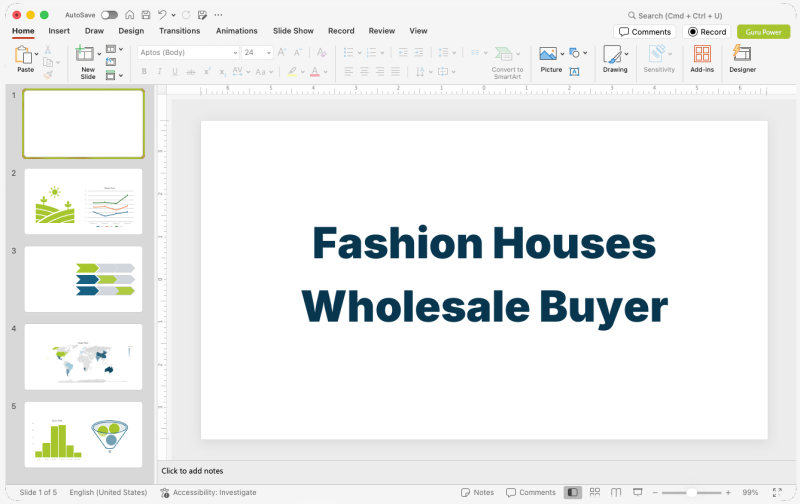
Task: Click English (United States) language button
Action: (x=108, y=492)
